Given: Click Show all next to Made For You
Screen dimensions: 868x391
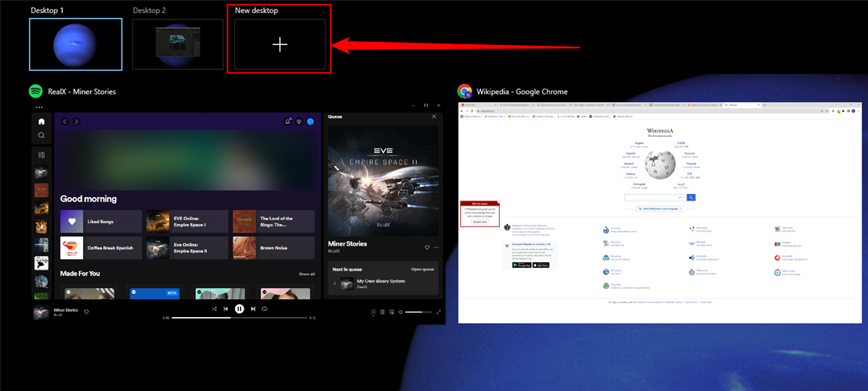Looking at the screenshot, I should coord(307,274).
